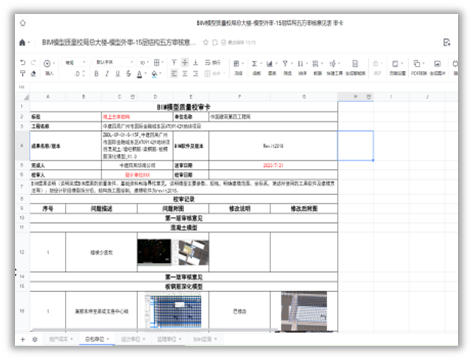Toggle wrap text option

click(x=212, y=63)
